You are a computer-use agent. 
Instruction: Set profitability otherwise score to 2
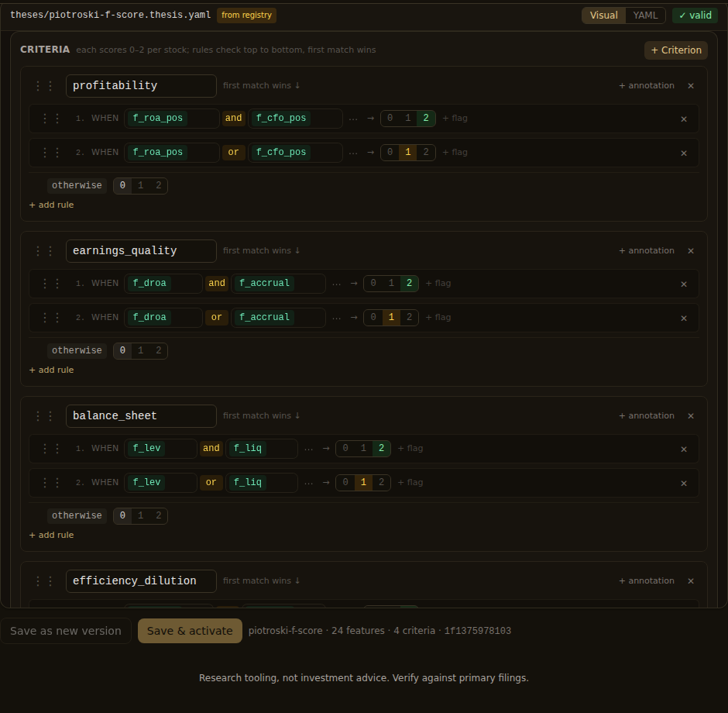tap(159, 185)
